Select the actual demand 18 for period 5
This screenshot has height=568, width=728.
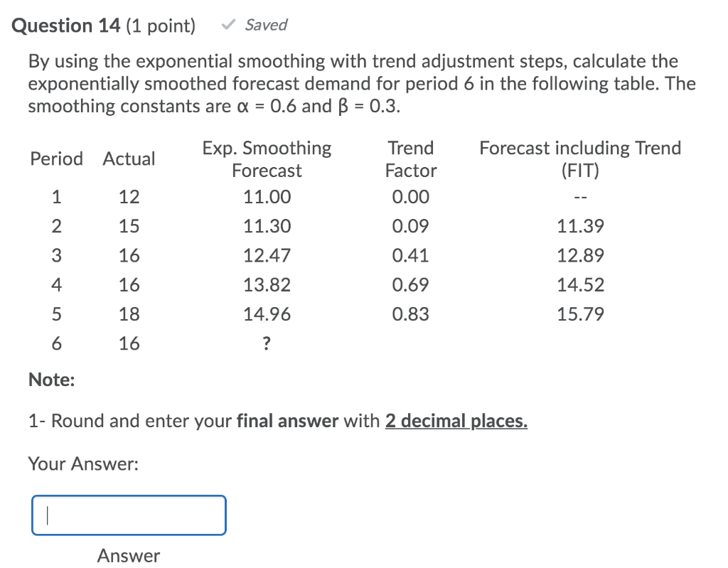click(129, 314)
